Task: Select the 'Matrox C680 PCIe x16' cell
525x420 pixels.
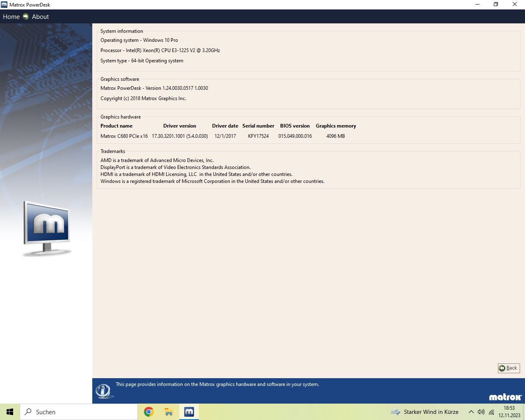Action: 124,136
